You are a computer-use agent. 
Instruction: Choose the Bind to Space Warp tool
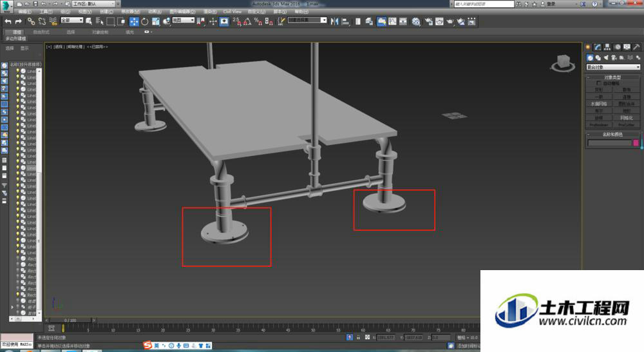[x=53, y=21]
